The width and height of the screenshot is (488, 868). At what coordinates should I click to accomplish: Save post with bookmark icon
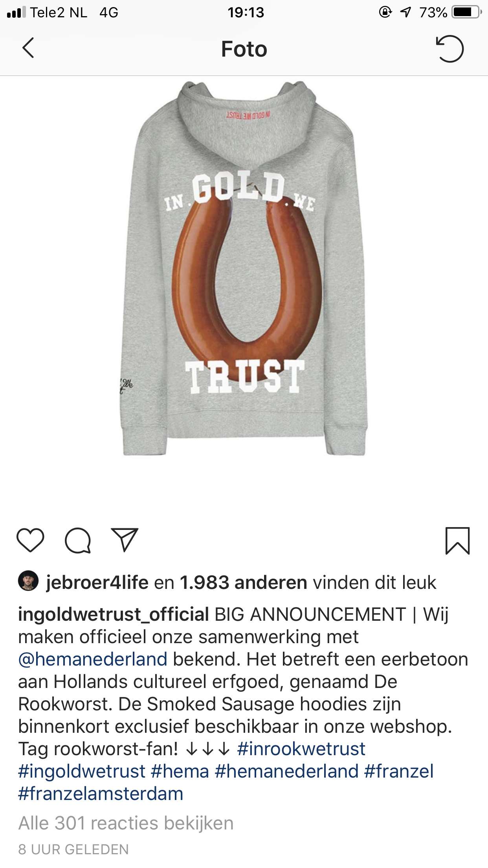(x=457, y=541)
